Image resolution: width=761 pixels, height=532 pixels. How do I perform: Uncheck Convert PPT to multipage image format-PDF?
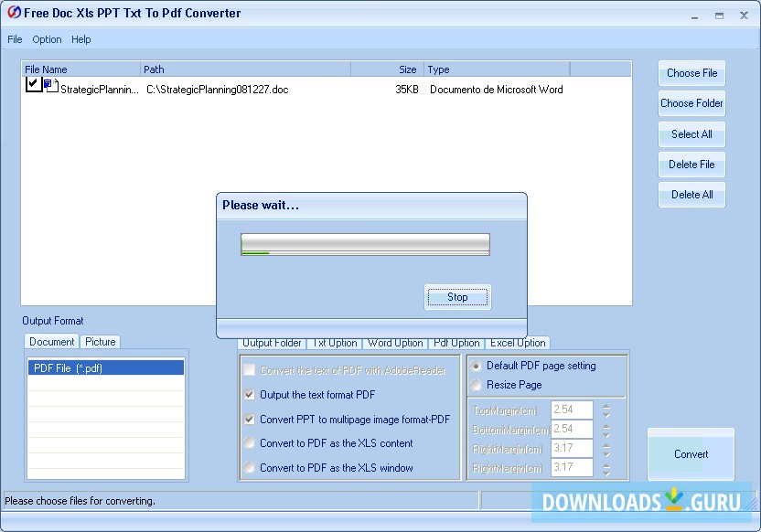point(250,420)
